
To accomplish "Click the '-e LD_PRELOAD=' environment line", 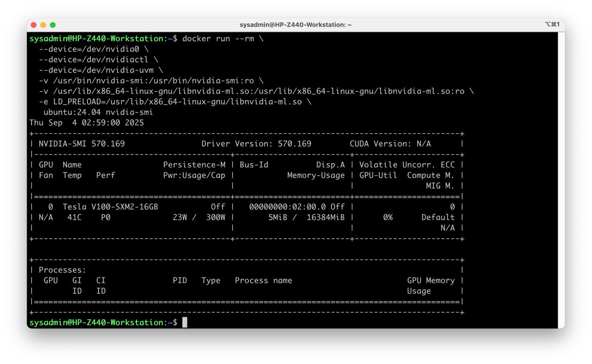I will [x=175, y=102].
